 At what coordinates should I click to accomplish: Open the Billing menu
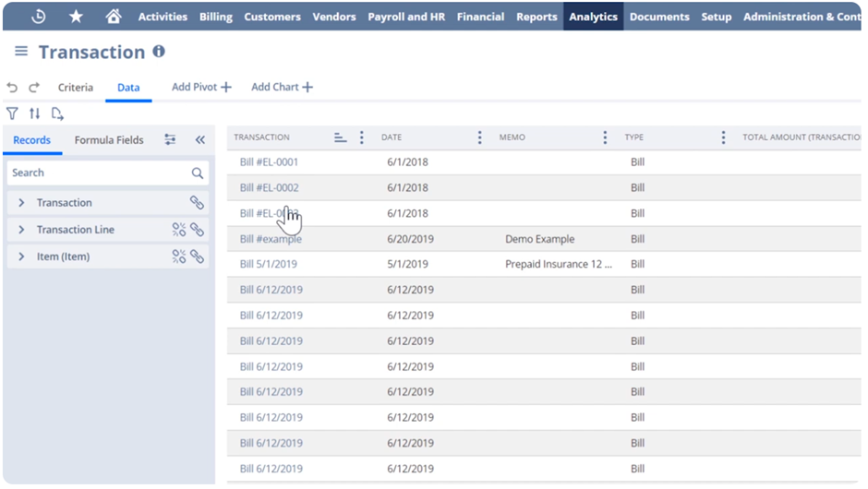216,17
